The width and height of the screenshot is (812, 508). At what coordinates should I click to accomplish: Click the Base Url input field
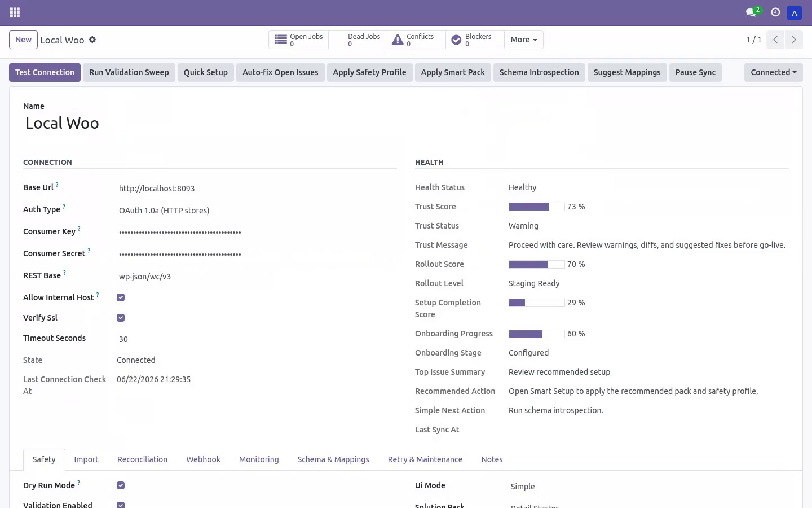[257, 189]
